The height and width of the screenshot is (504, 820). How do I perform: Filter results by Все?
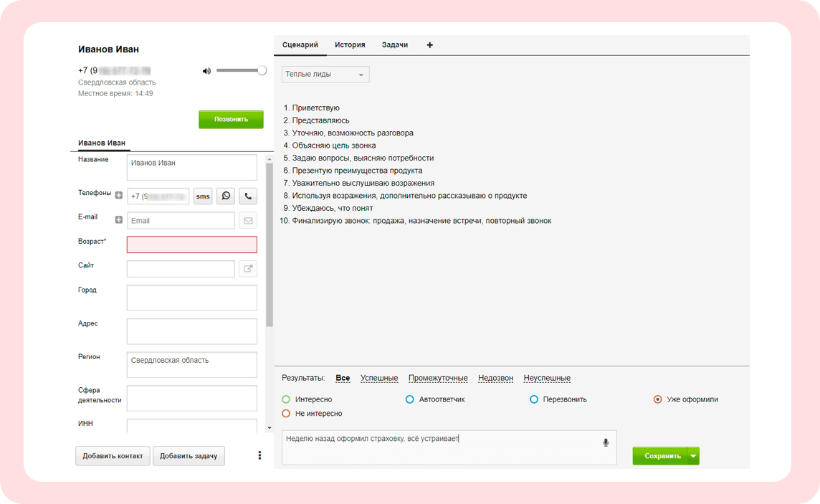point(343,378)
